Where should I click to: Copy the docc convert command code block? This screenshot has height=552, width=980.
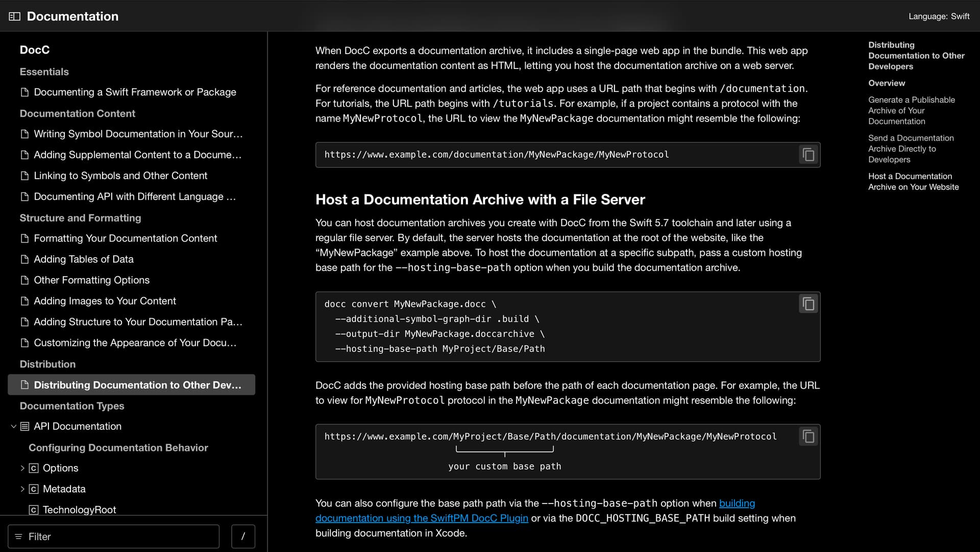(x=808, y=304)
